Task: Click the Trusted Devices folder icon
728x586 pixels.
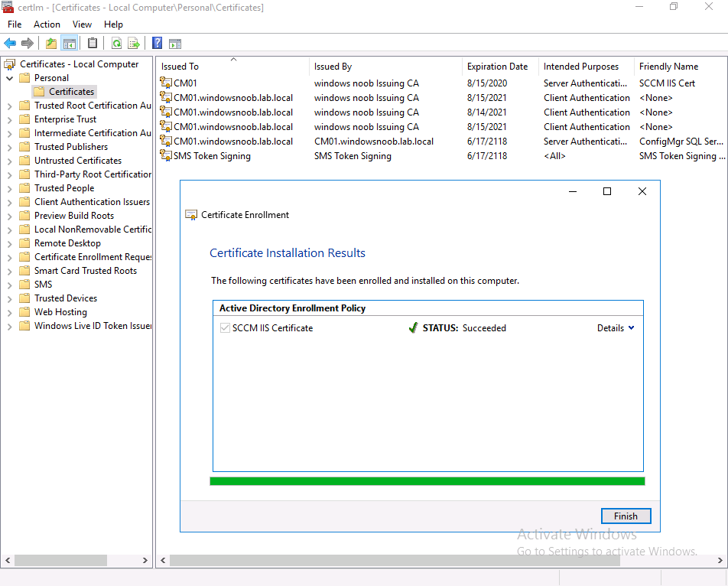Action: pyautogui.click(x=24, y=298)
